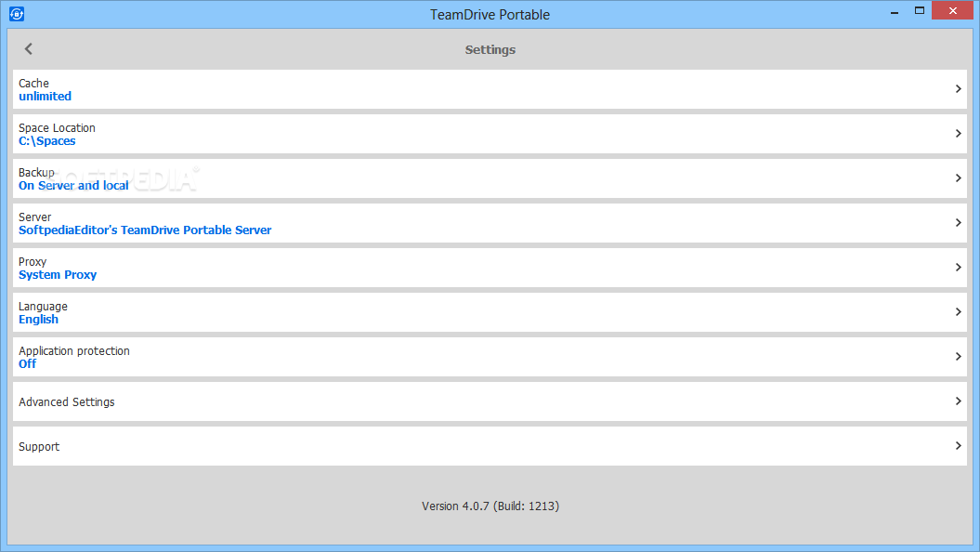Click the 'C:\Spaces' path value

46,141
